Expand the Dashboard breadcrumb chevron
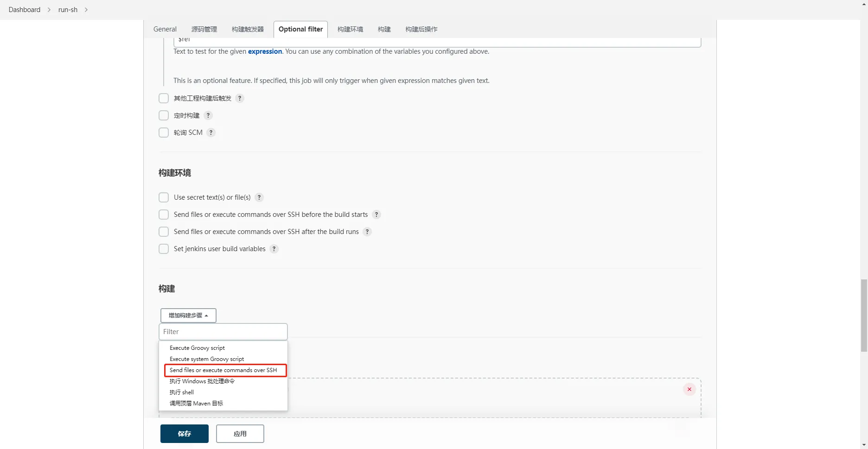The width and height of the screenshot is (868, 449). tap(49, 10)
